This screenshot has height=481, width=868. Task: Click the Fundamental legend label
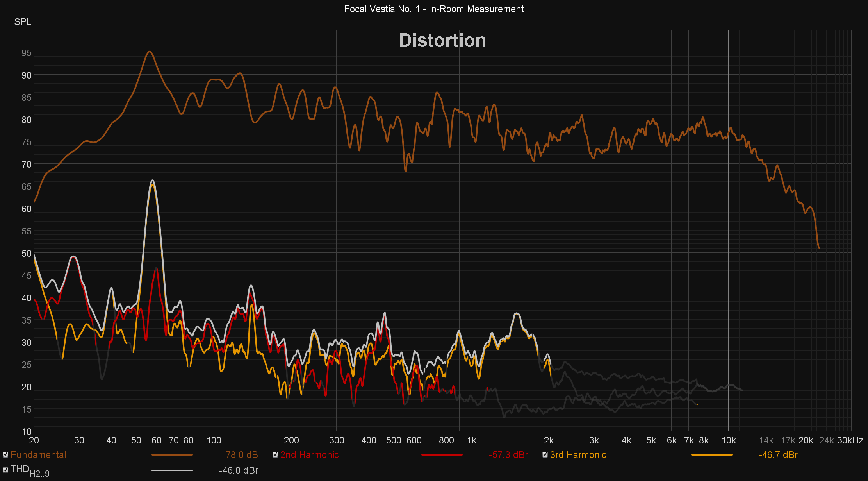(38, 455)
